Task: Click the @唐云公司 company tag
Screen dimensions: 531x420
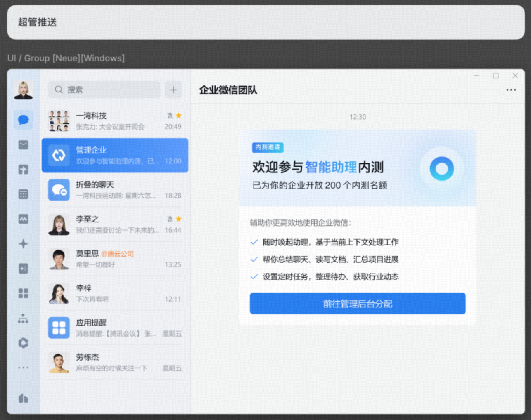Action: (117, 254)
